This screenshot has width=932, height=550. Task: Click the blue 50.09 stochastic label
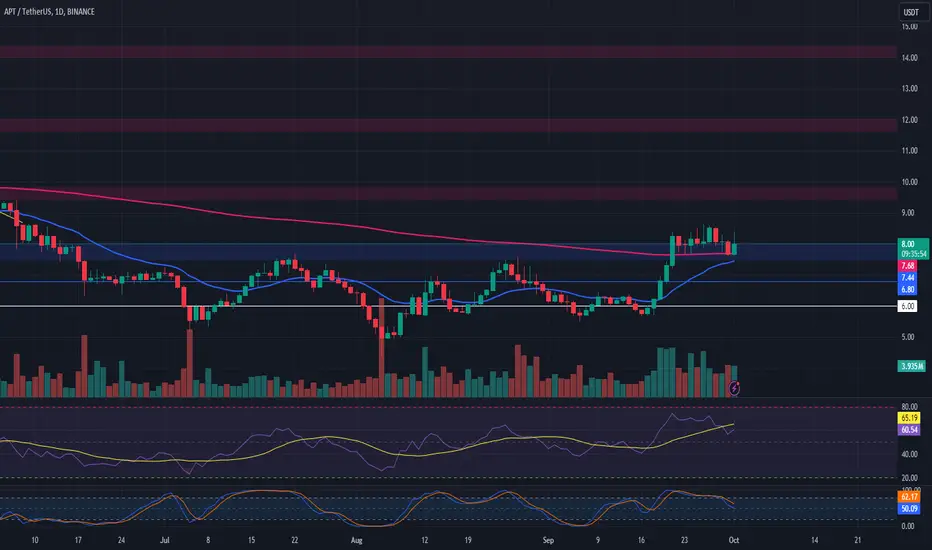point(909,508)
